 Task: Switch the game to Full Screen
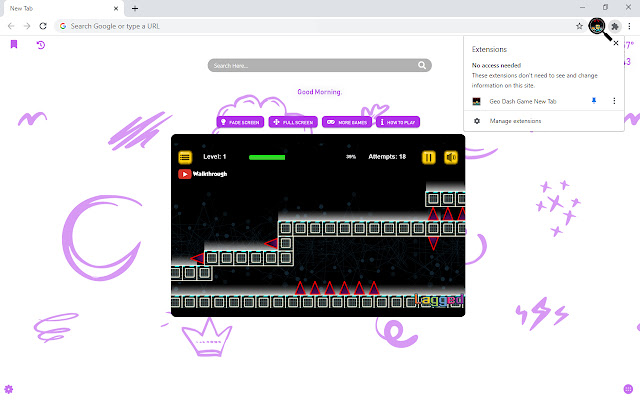(x=293, y=122)
